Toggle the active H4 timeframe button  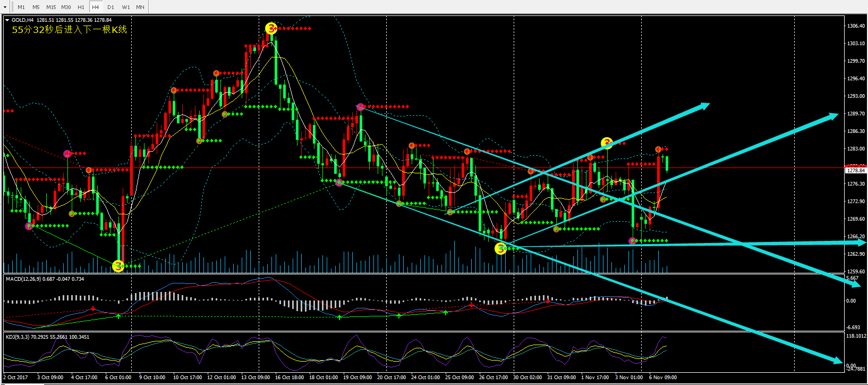pyautogui.click(x=96, y=7)
